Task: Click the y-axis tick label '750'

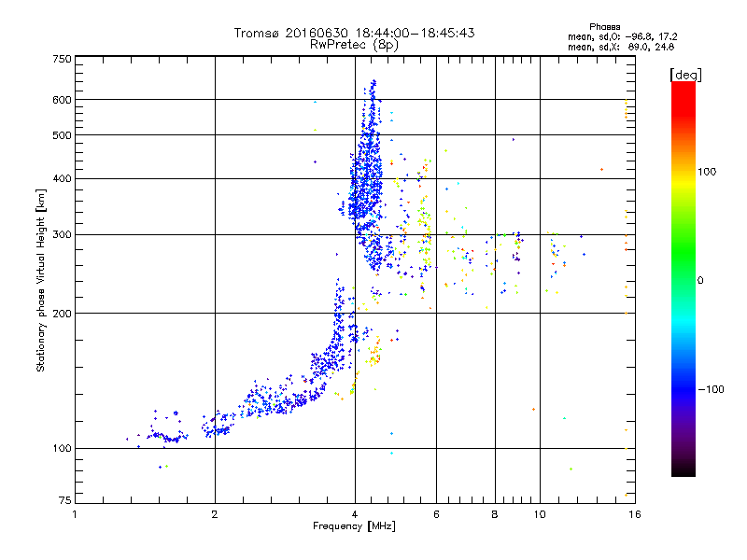Action: 62,59
